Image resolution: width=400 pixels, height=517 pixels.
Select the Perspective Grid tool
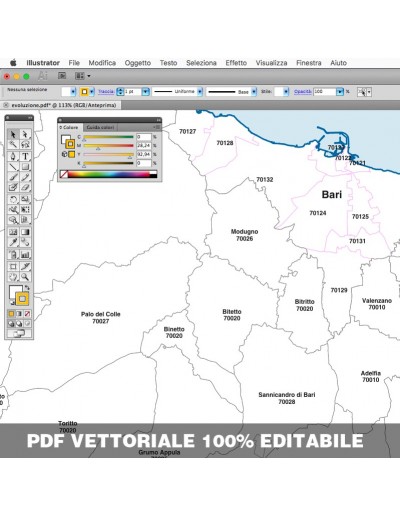pos(25,220)
